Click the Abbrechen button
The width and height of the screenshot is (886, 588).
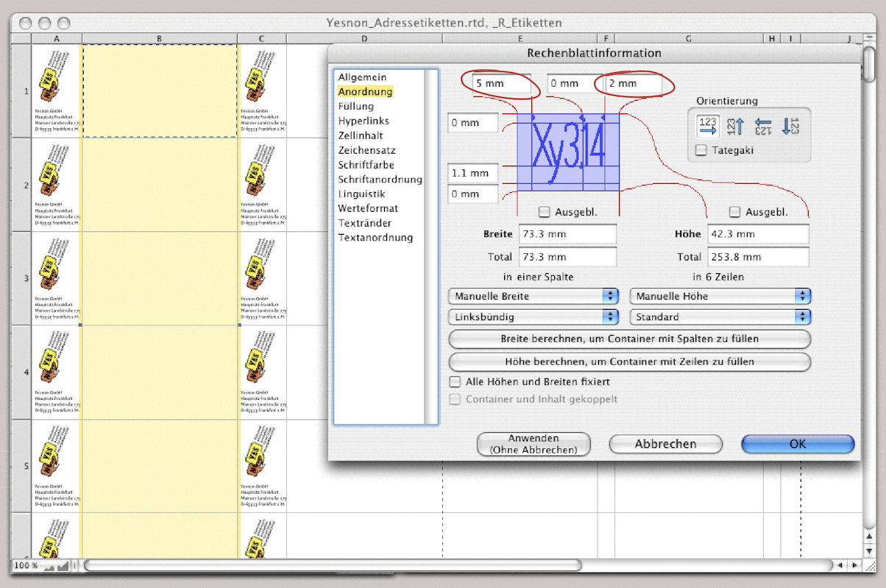point(665,444)
